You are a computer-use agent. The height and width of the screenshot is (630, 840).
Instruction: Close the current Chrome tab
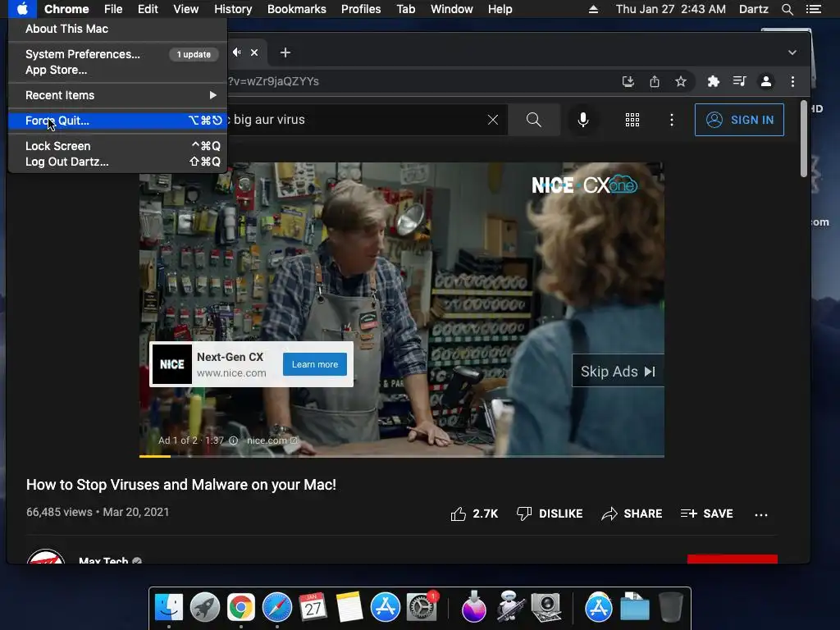pos(254,52)
